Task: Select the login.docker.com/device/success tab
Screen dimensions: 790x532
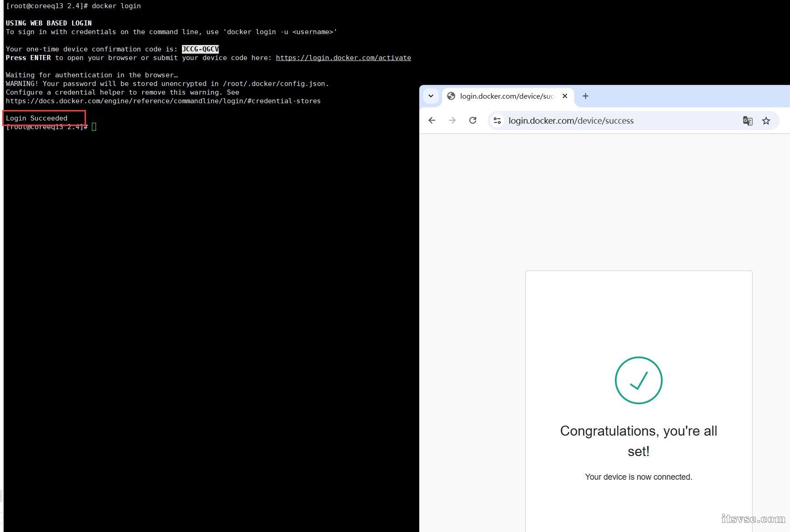Action: pos(508,96)
